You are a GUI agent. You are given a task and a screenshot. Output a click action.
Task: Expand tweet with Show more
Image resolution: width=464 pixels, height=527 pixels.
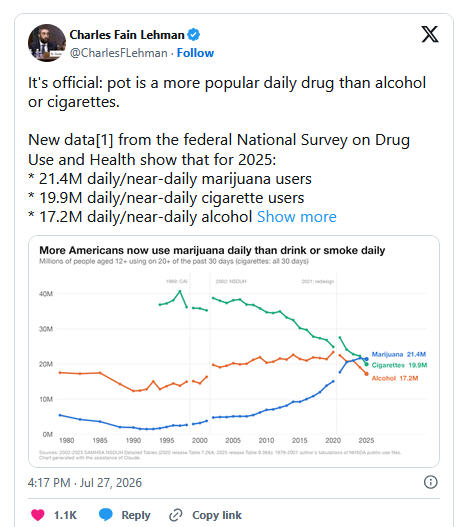coord(297,217)
